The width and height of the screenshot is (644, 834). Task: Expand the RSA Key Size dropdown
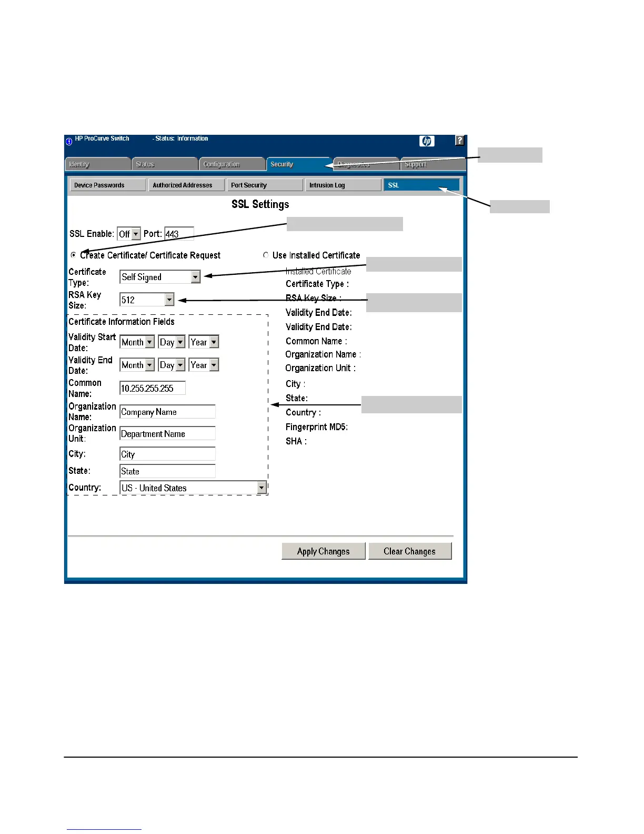click(147, 300)
